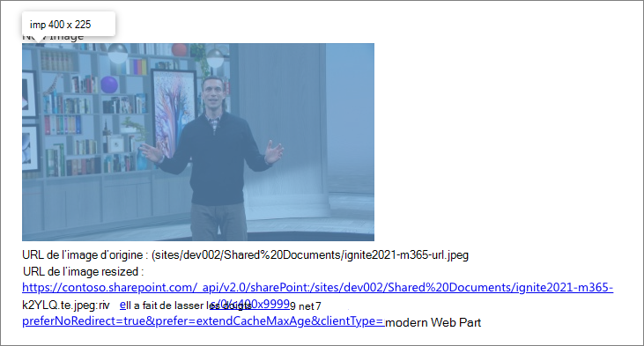Open the contoso.sharepoint.com resized image link
This screenshot has width=644, height=346.
[317, 287]
